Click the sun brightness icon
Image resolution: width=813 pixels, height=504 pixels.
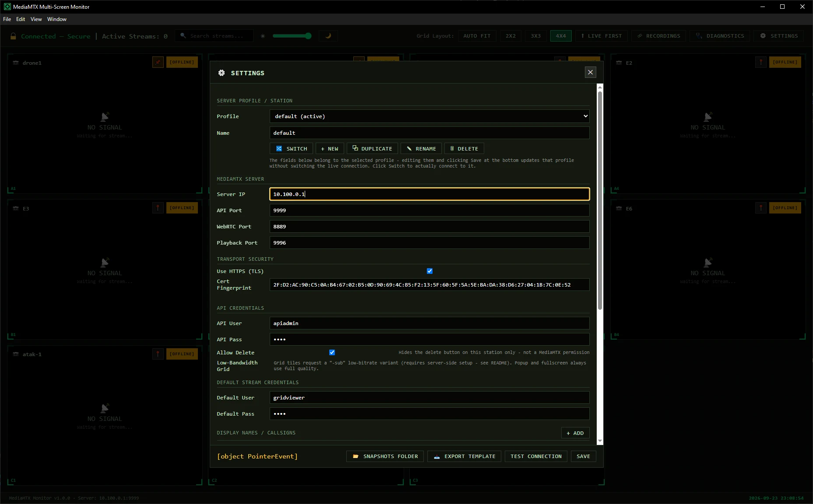[x=263, y=36]
